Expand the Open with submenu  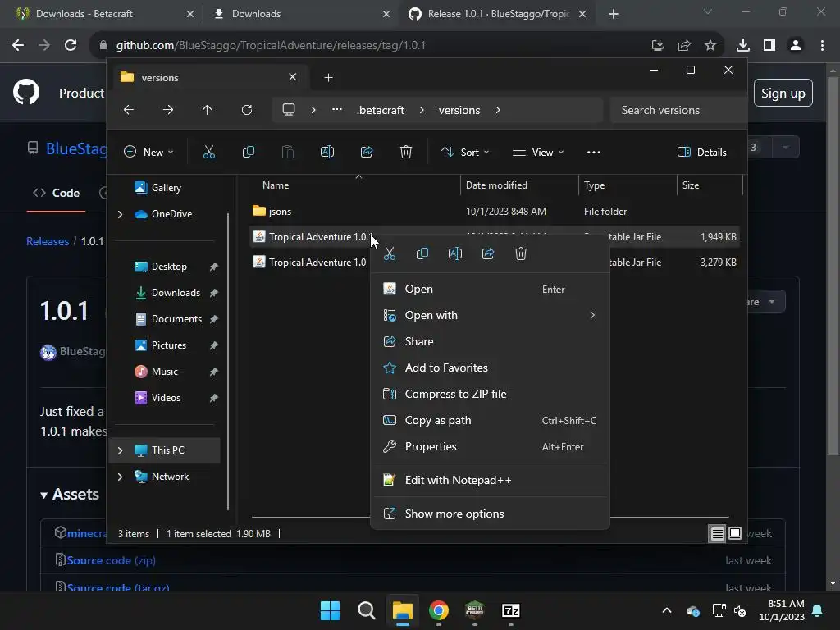(490, 316)
